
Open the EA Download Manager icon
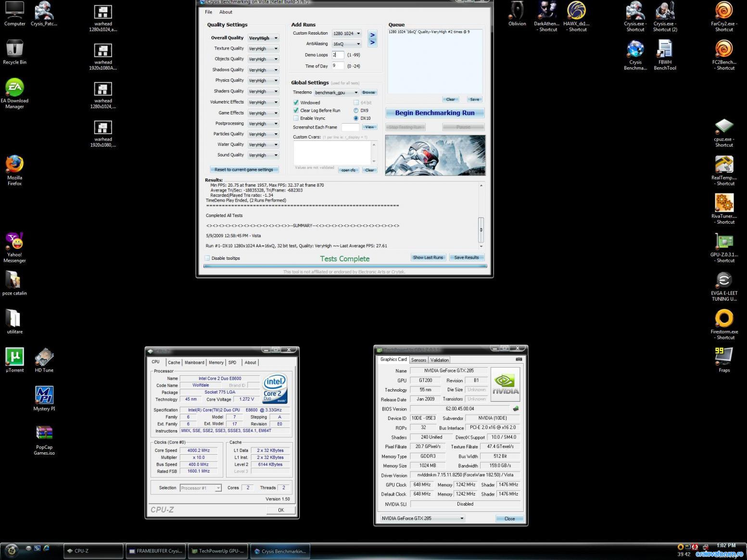14,94
